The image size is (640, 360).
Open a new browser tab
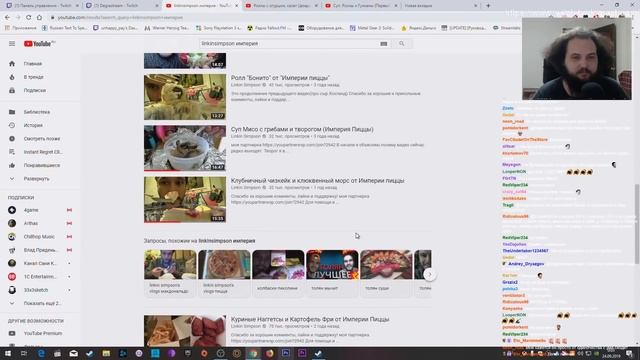(488, 6)
